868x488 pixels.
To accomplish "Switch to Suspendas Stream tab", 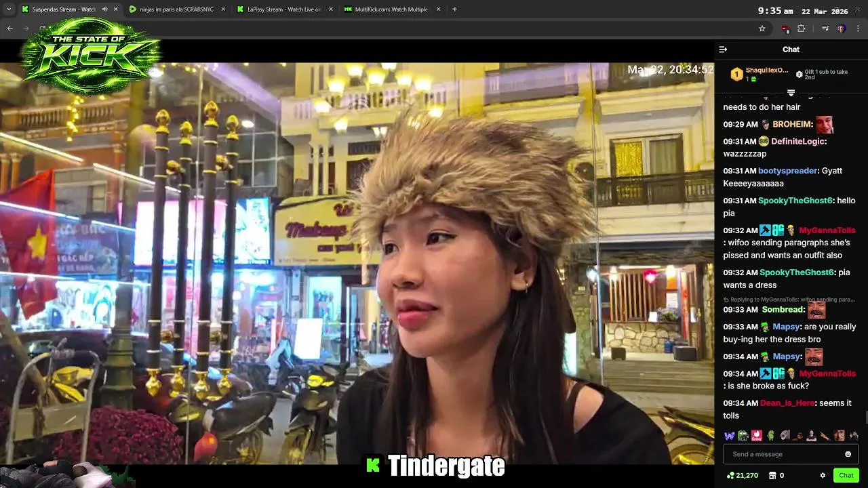I will point(63,9).
